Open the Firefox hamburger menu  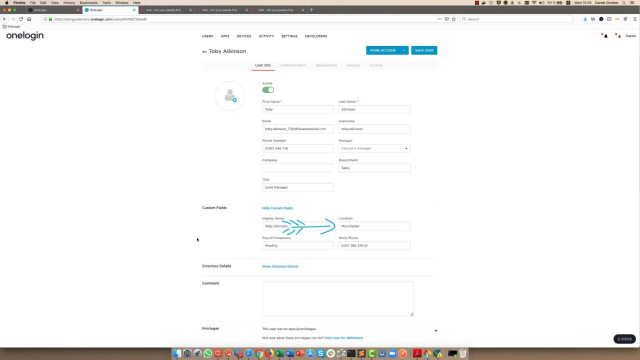click(635, 19)
